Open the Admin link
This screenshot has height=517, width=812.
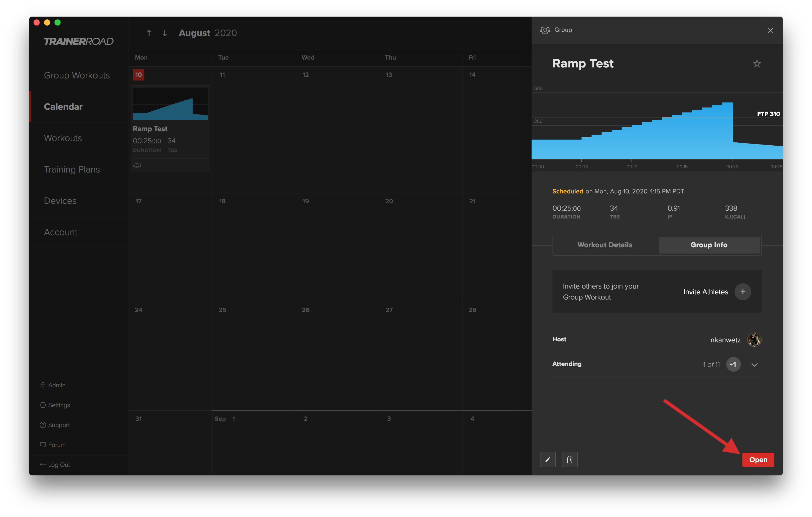tap(53, 385)
